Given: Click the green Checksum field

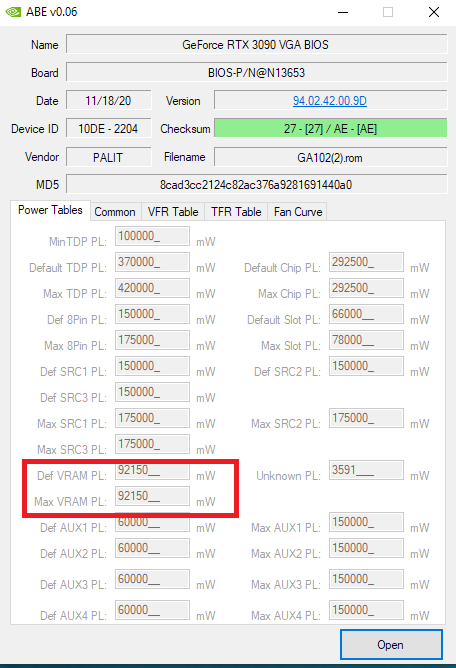Looking at the screenshot, I should pyautogui.click(x=330, y=128).
